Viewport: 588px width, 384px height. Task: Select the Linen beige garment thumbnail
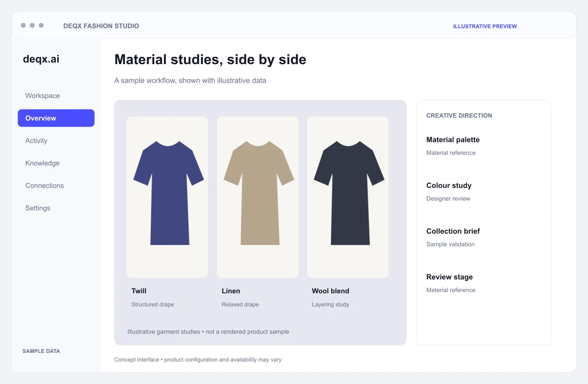[258, 197]
